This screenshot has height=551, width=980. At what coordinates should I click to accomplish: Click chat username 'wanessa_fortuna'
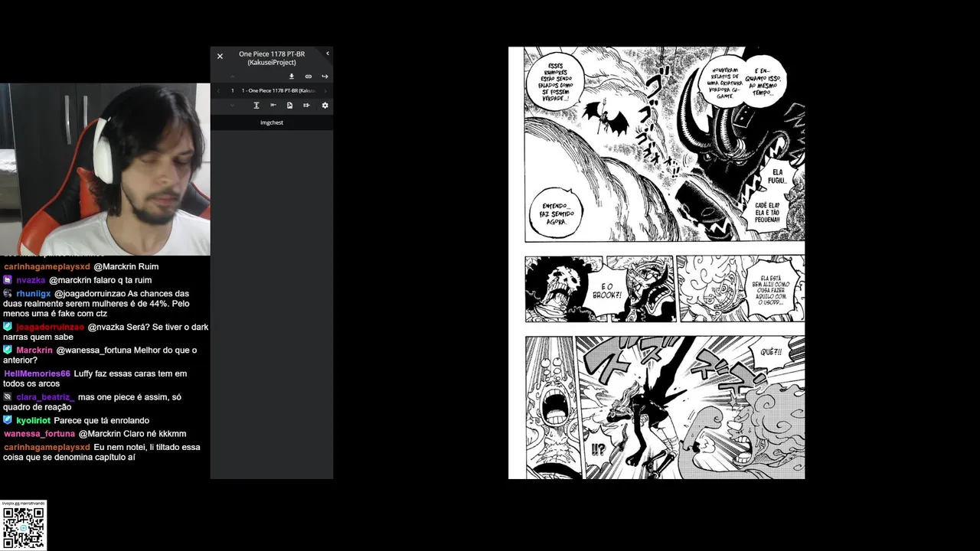point(39,433)
